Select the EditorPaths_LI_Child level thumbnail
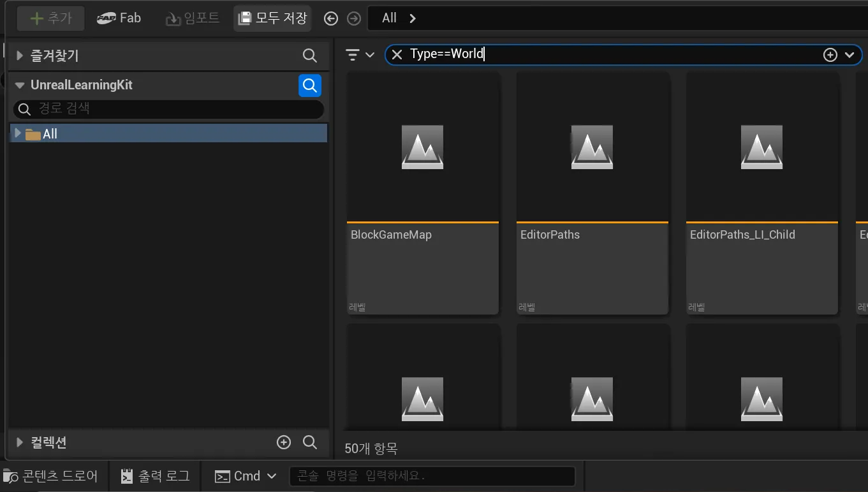Screen dimensions: 868x492 coord(761,147)
